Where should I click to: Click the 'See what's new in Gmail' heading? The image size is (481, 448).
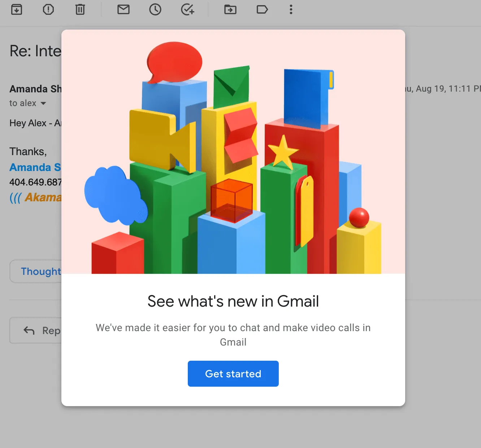(x=233, y=301)
